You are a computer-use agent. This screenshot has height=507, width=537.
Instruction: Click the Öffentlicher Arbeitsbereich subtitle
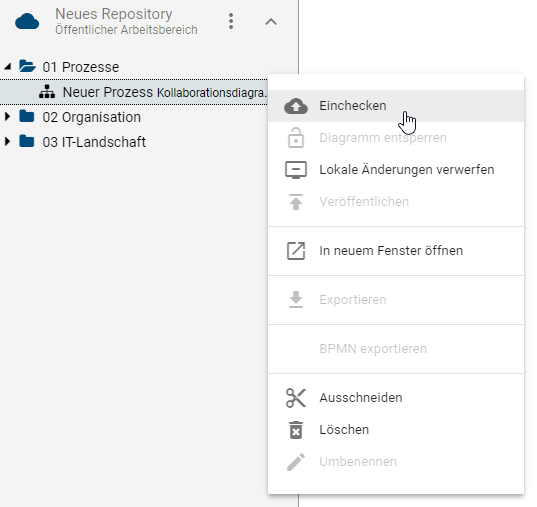(126, 30)
